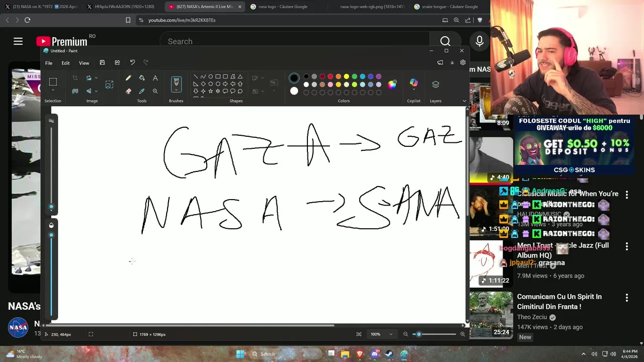
Task: Open Paint settings gear
Action: pos(463,63)
